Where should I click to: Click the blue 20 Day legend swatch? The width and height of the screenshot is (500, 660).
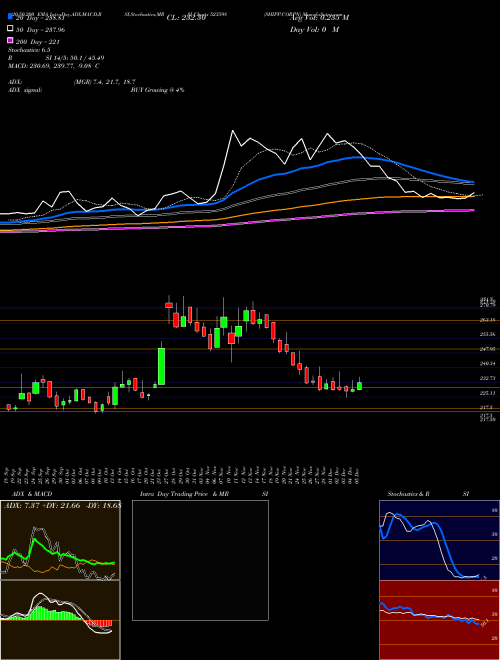(10, 17)
